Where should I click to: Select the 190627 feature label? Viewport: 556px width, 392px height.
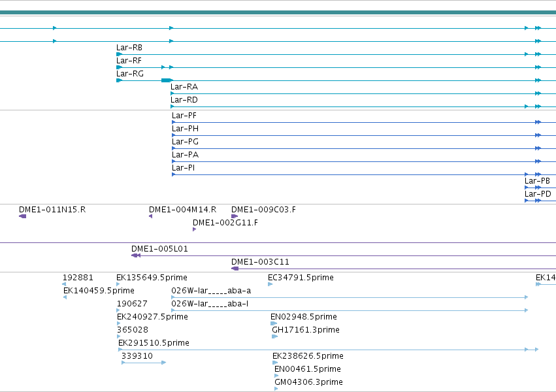coord(132,304)
